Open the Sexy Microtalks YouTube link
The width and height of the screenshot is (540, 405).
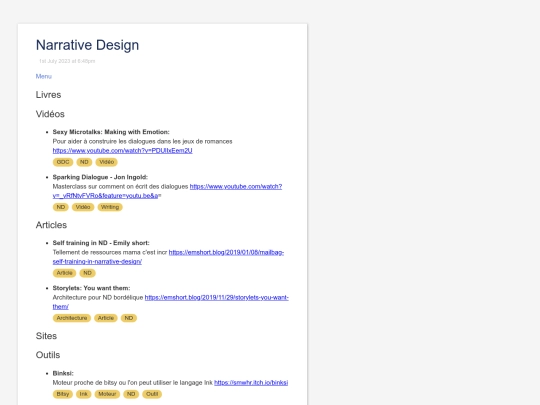point(122,150)
